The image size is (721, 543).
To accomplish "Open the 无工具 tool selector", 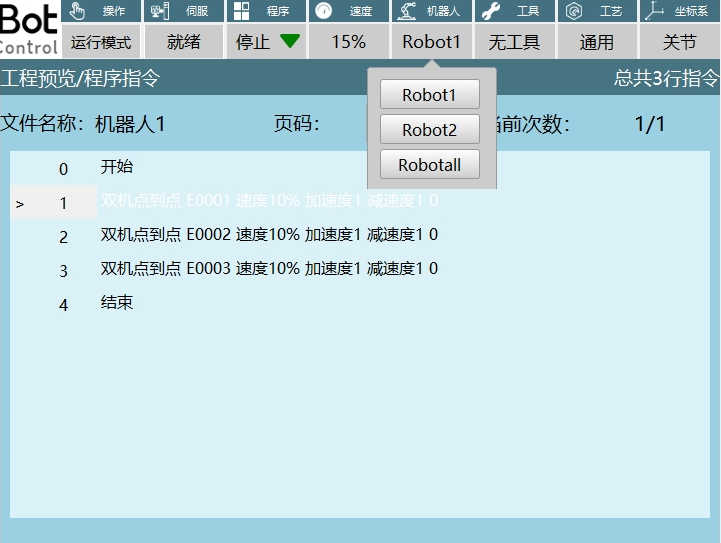I will click(514, 42).
